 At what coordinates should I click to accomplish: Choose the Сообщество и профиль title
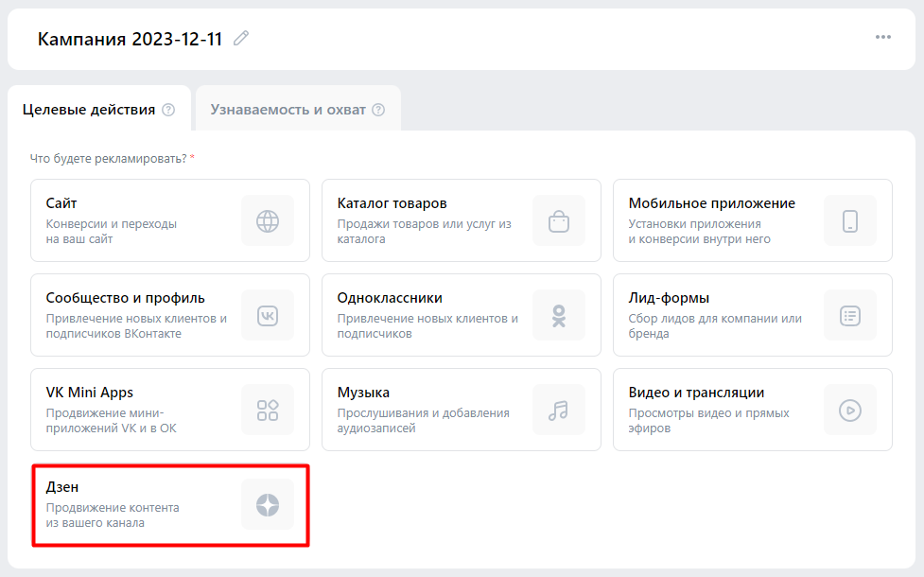tap(126, 298)
